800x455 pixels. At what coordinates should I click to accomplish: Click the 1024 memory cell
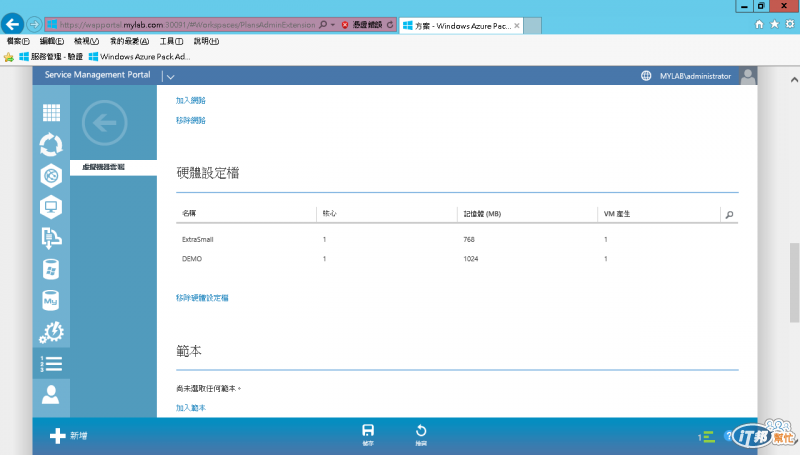(x=470, y=259)
